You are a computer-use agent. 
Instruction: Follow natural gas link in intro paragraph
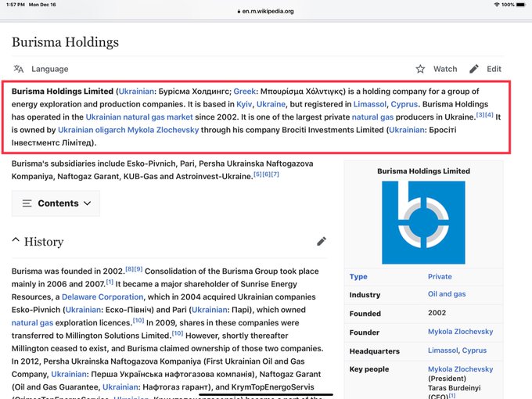click(x=372, y=117)
